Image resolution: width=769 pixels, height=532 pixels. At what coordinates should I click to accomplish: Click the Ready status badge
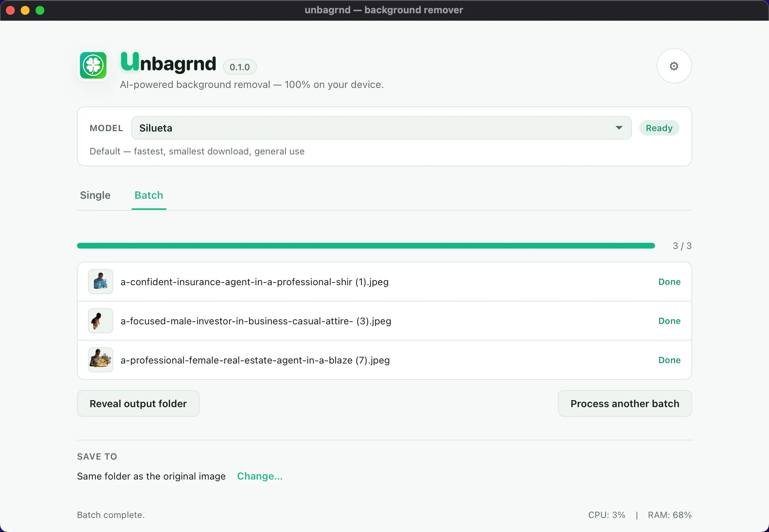pyautogui.click(x=659, y=128)
